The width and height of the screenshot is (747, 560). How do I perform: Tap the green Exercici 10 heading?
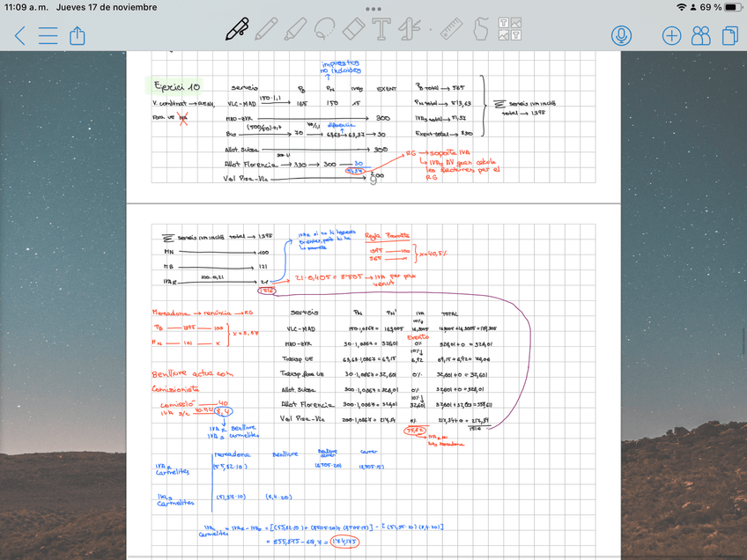(x=176, y=86)
